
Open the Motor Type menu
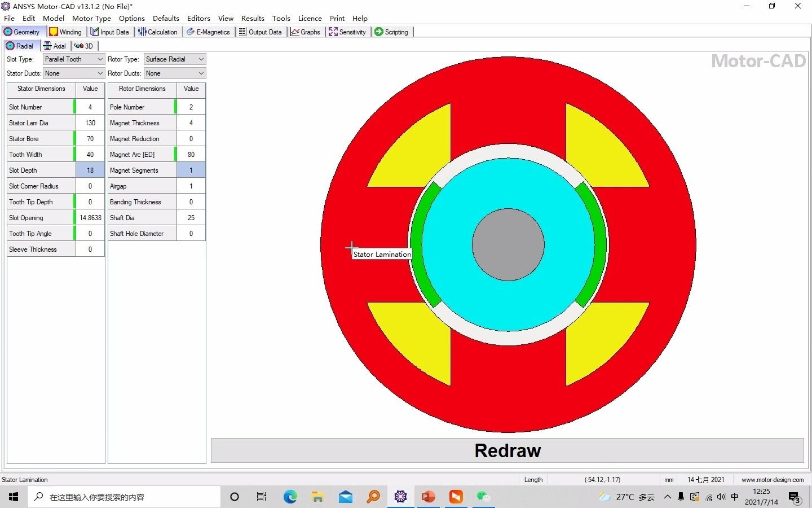91,18
